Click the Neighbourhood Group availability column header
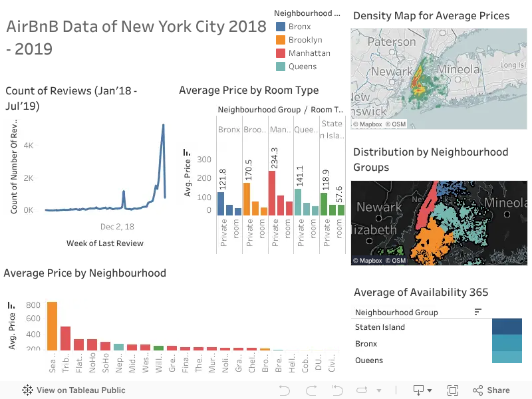The width and height of the screenshot is (532, 399). click(x=396, y=312)
